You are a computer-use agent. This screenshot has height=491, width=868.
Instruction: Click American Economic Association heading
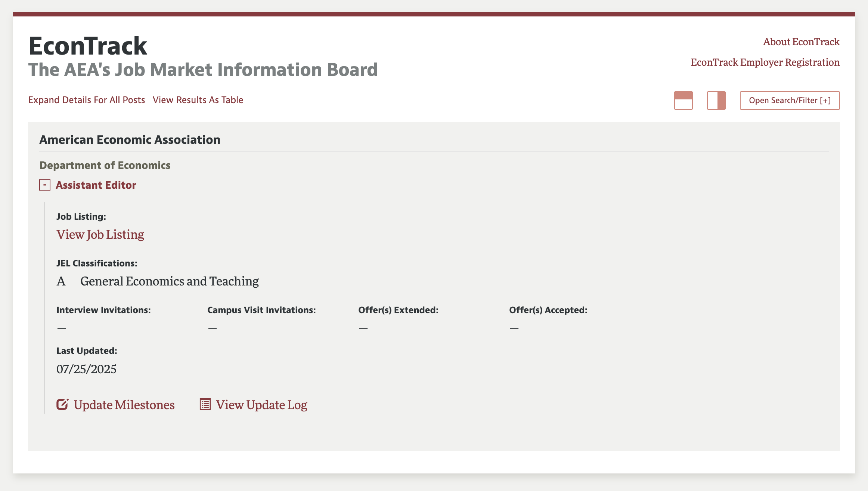coord(130,140)
